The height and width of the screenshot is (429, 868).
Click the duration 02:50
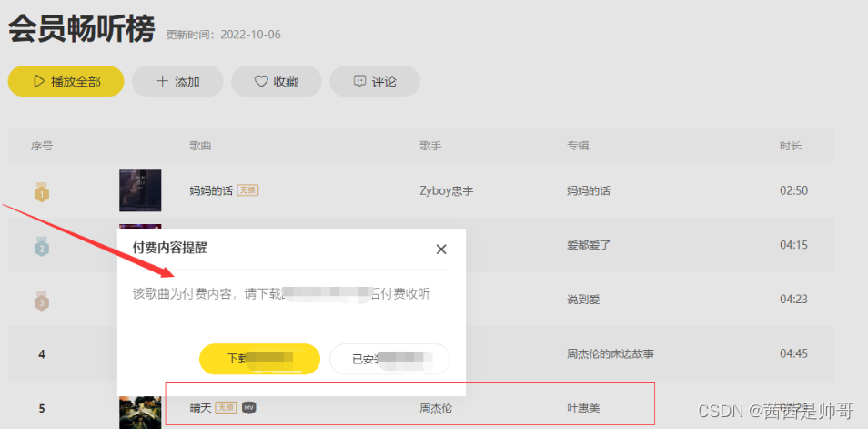[793, 190]
